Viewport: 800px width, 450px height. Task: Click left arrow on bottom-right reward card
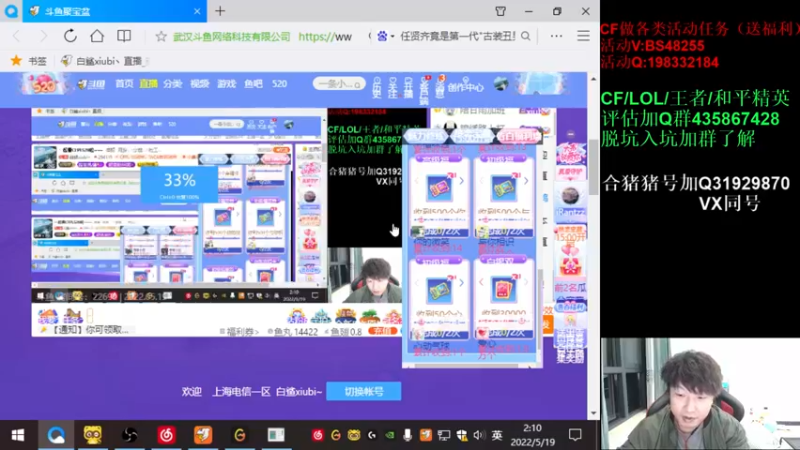point(481,282)
